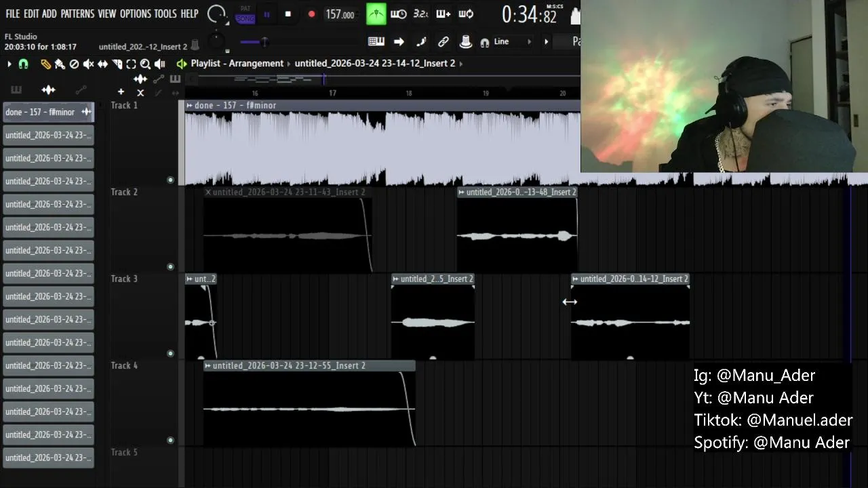Click the audio waveform filter icon

pos(48,90)
